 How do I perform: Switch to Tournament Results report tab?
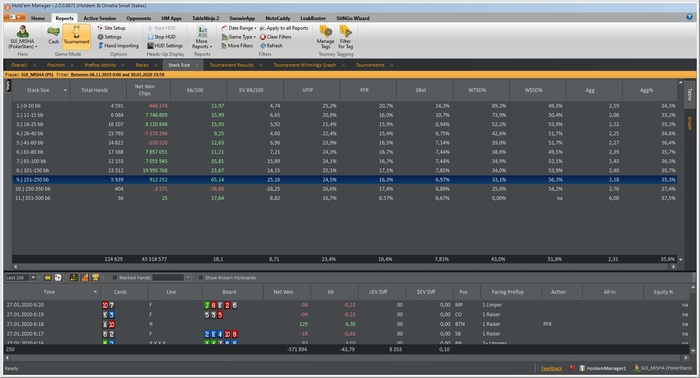231,65
